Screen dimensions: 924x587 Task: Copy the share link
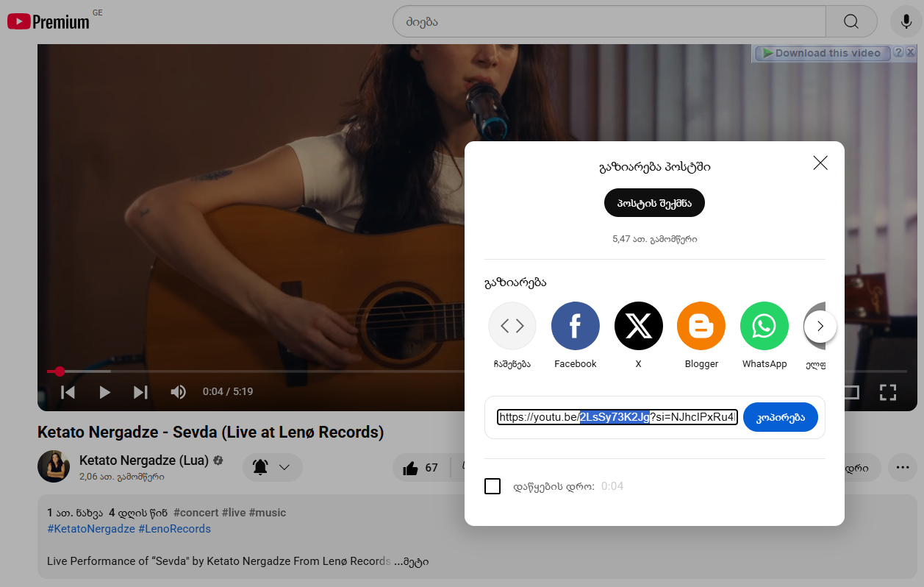point(781,417)
